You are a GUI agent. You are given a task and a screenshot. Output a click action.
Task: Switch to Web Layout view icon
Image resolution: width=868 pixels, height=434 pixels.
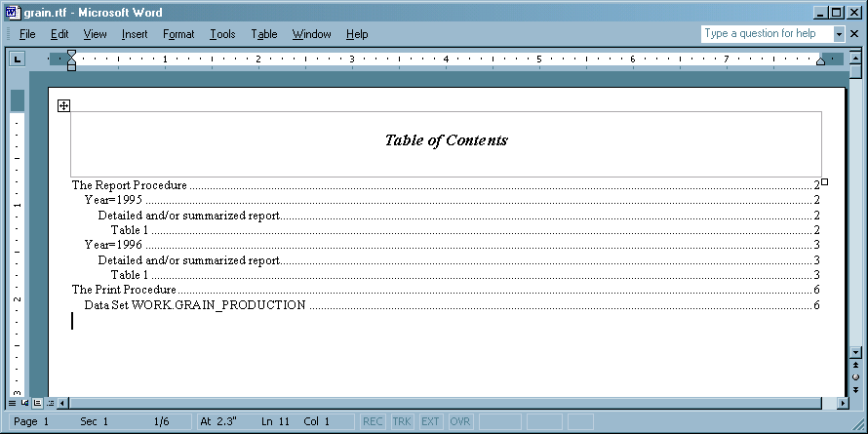click(x=24, y=402)
